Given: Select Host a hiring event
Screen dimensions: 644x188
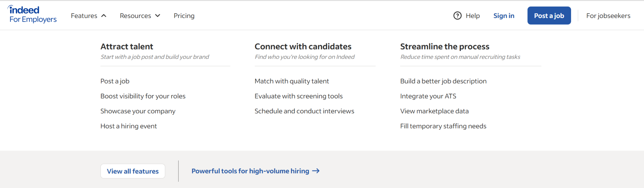Looking at the screenshot, I should pyautogui.click(x=129, y=126).
